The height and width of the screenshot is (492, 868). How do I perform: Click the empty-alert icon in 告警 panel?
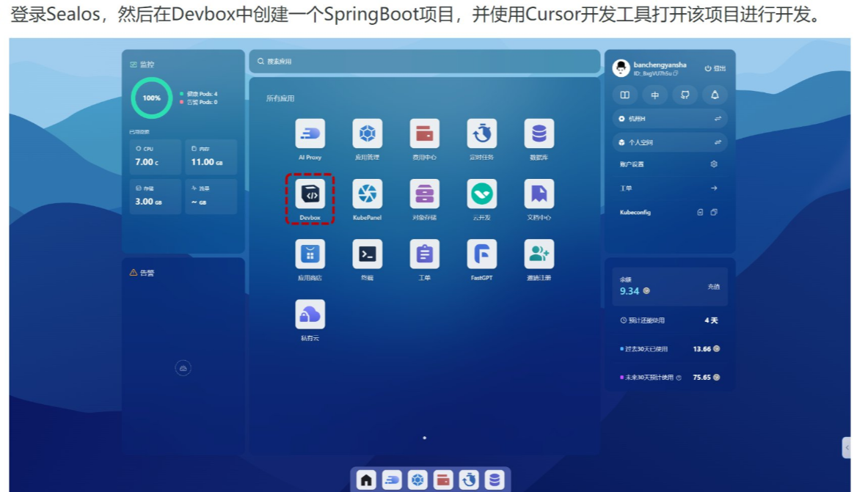coord(183,368)
